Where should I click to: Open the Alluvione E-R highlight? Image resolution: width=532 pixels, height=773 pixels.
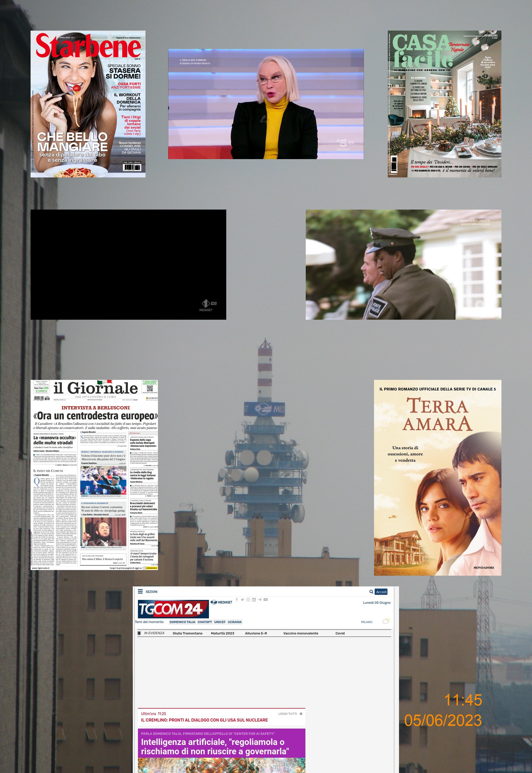click(x=256, y=633)
